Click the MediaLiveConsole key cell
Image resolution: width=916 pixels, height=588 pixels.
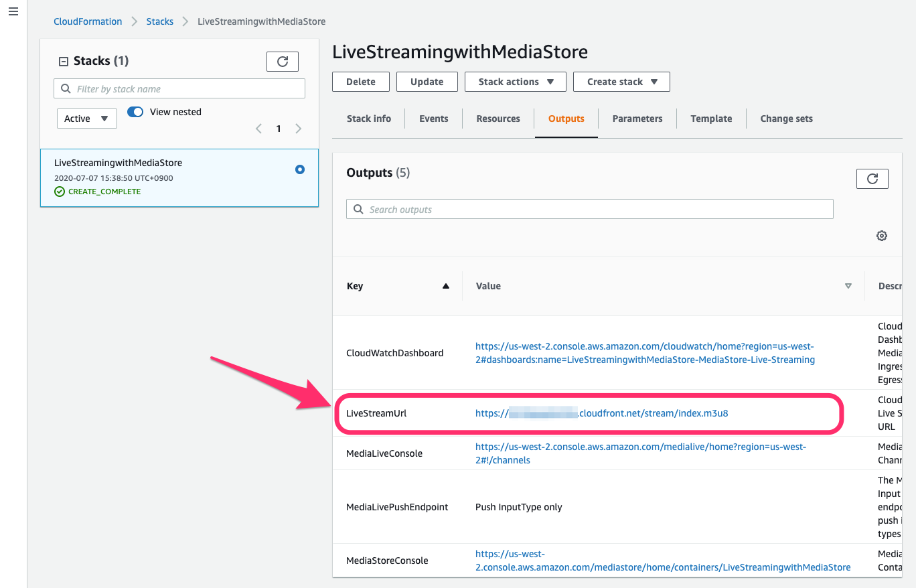(384, 453)
